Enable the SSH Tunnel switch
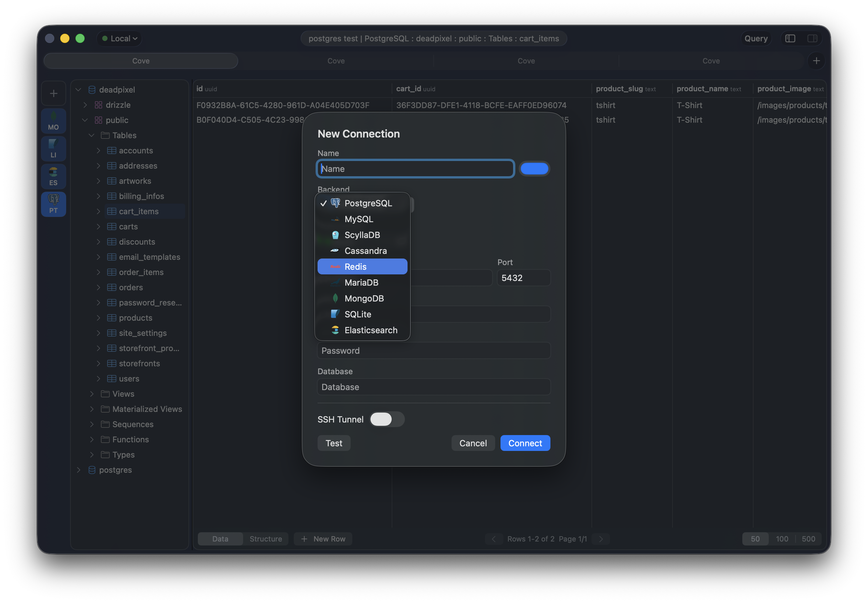The width and height of the screenshot is (868, 603). (x=387, y=420)
